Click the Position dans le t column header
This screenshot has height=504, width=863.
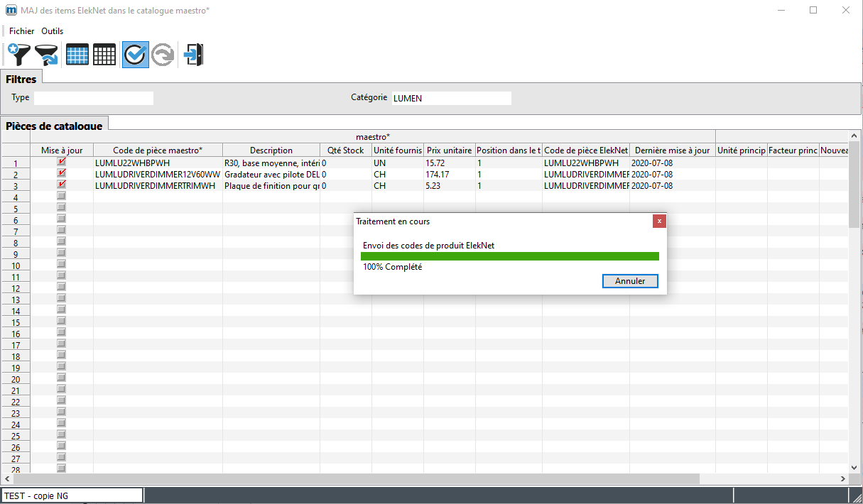click(x=509, y=150)
